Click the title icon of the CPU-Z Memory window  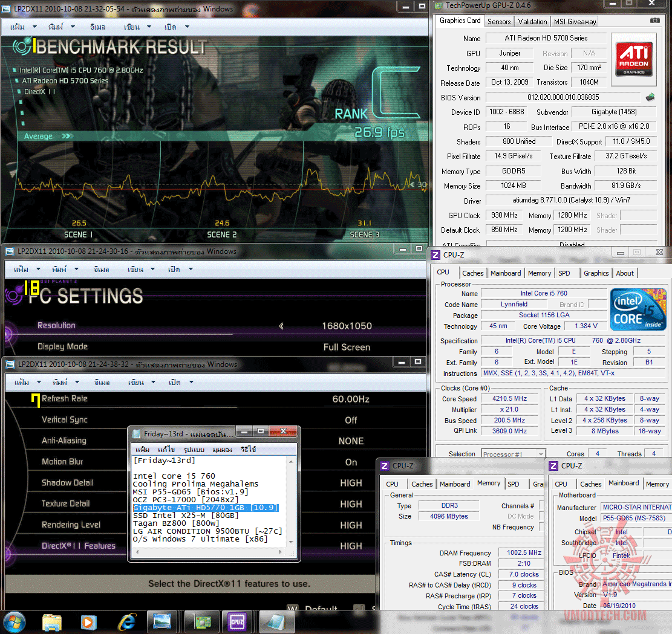click(x=385, y=466)
